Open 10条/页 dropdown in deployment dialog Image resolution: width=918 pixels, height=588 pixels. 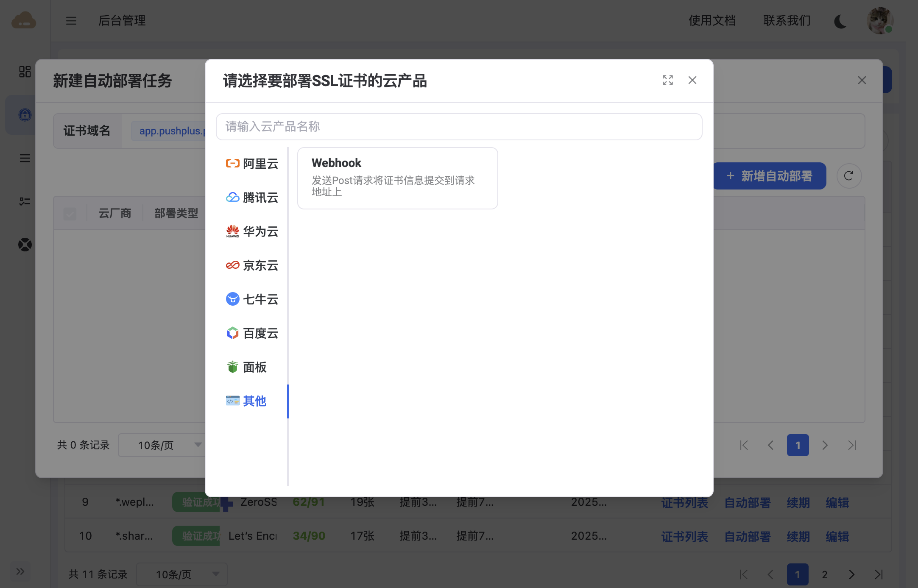[161, 445]
